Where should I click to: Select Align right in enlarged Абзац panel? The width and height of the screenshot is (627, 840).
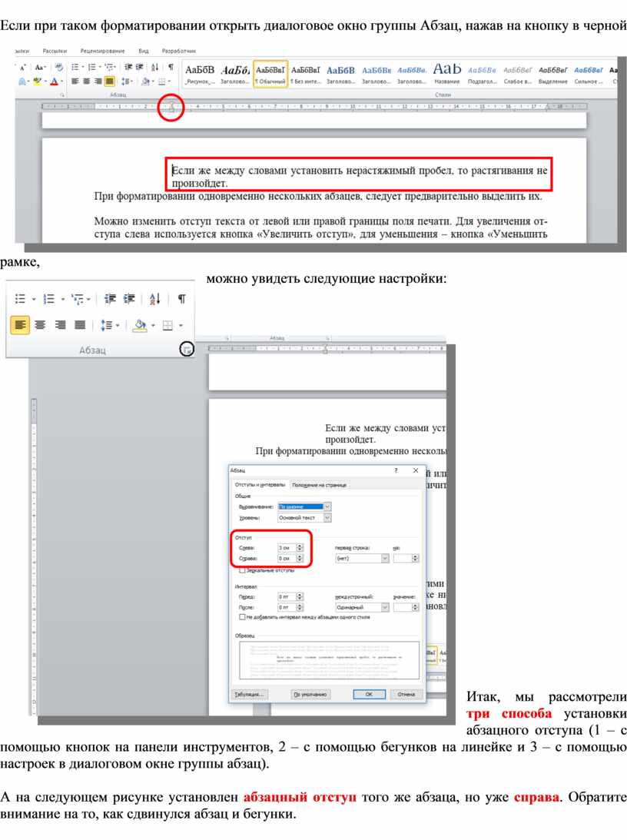(60, 324)
